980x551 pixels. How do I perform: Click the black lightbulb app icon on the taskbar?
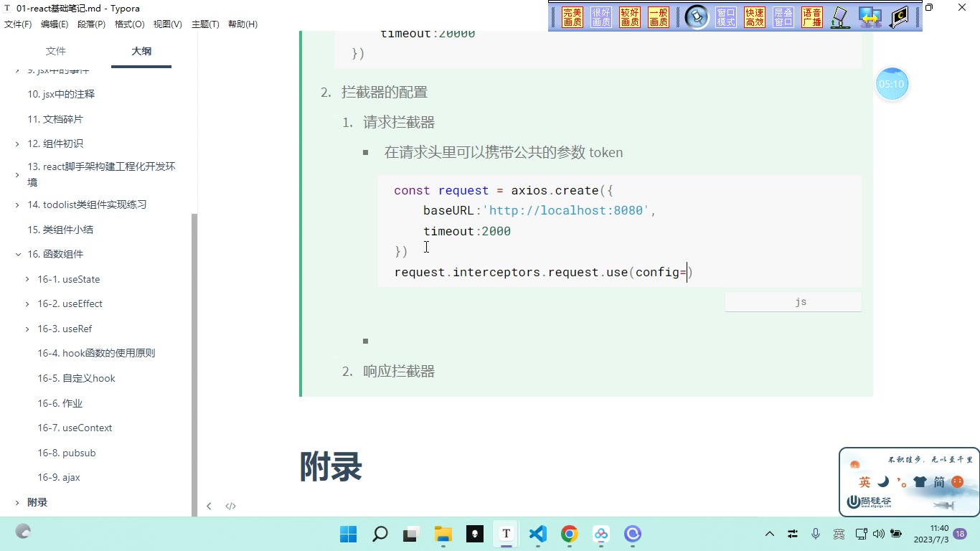475,534
